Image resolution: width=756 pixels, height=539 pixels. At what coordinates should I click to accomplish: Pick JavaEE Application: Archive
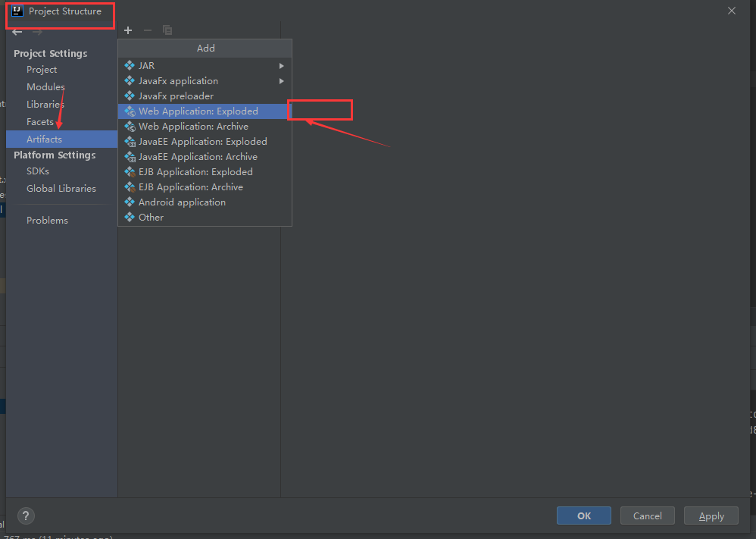(205, 157)
